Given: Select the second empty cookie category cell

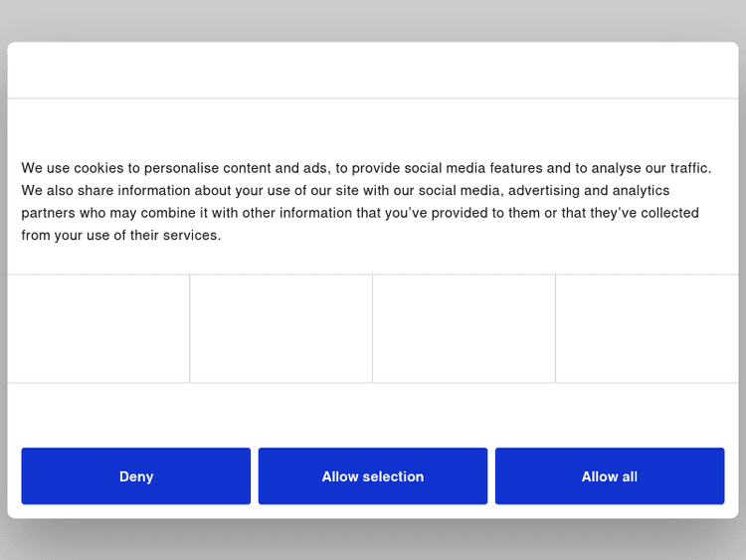Looking at the screenshot, I should [281, 328].
